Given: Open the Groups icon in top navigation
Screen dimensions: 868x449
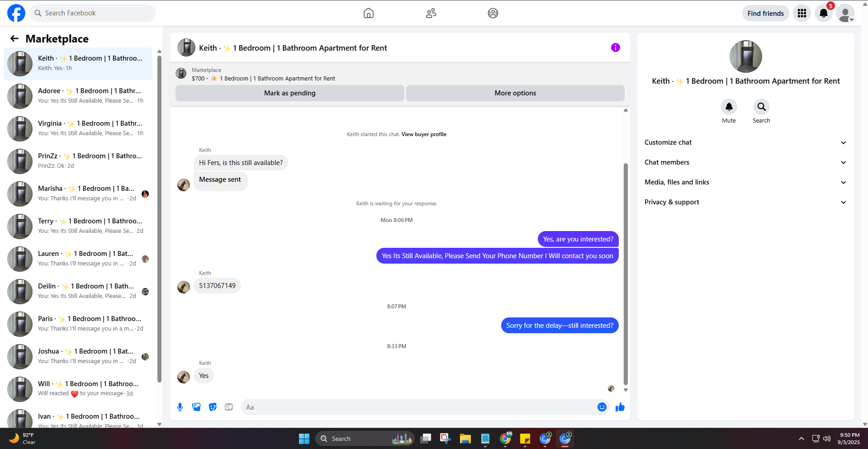Looking at the screenshot, I should point(493,13).
